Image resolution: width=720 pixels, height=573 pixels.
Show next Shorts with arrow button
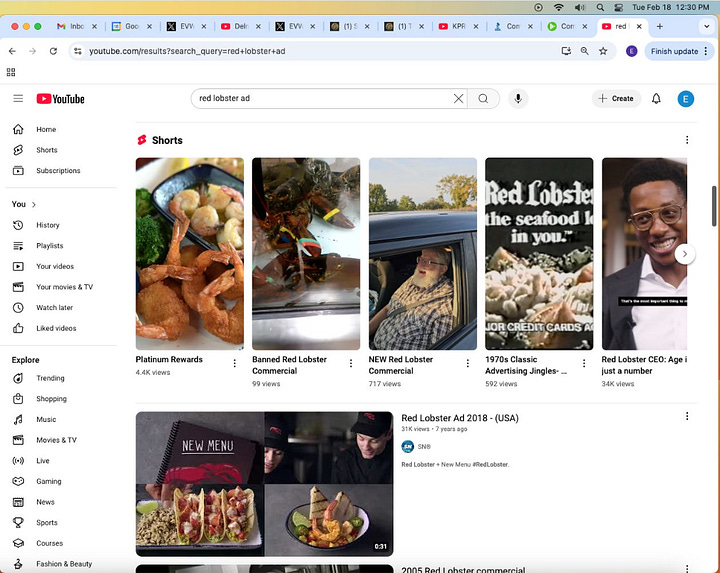(685, 254)
